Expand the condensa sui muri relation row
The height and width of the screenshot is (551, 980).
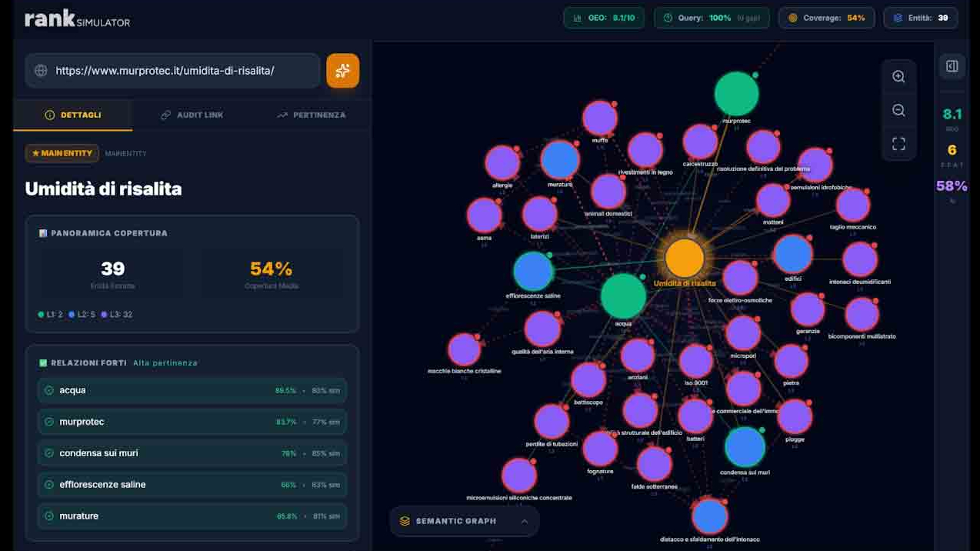point(192,453)
